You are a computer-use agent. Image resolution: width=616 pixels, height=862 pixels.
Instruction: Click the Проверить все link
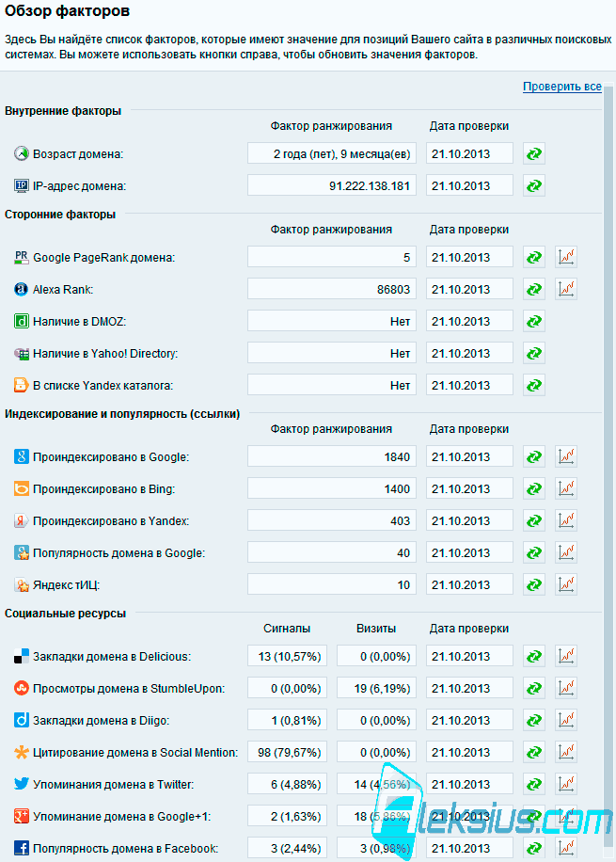pos(562,87)
